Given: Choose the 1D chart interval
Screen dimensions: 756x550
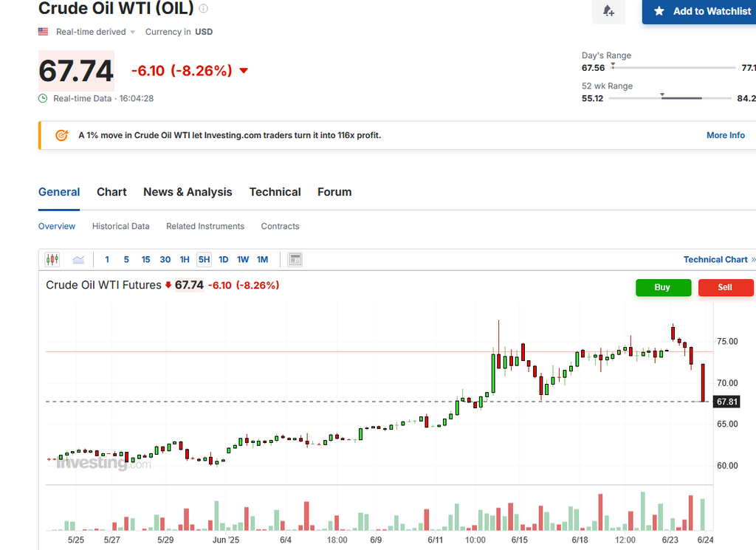Looking at the screenshot, I should click(x=224, y=260).
